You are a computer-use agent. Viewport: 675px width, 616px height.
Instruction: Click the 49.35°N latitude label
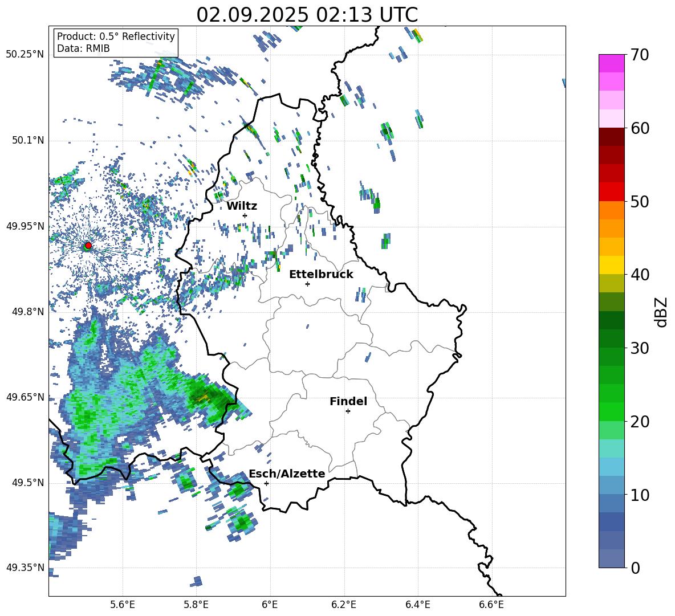tap(25, 568)
